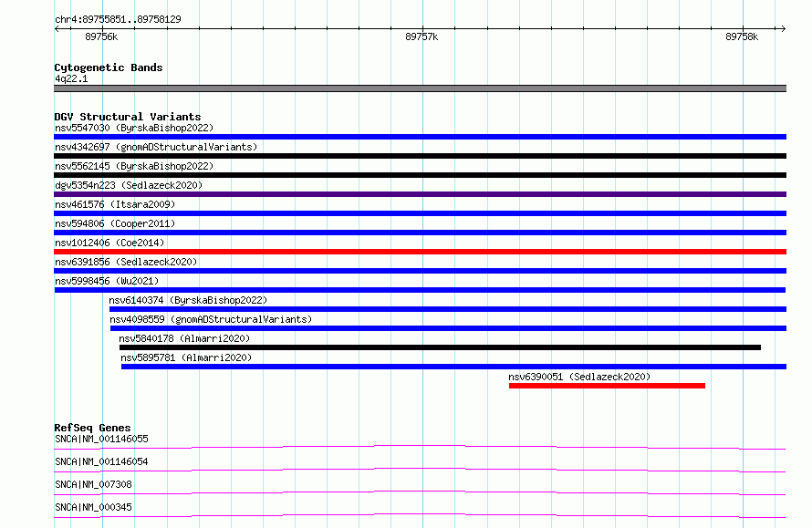The height and width of the screenshot is (528, 812).
Task: Select the DGV Structural Variants track title
Action: click(128, 117)
